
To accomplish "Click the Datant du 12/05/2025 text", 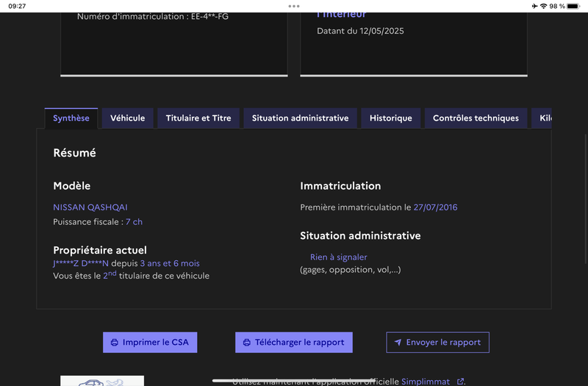I will 360,31.
